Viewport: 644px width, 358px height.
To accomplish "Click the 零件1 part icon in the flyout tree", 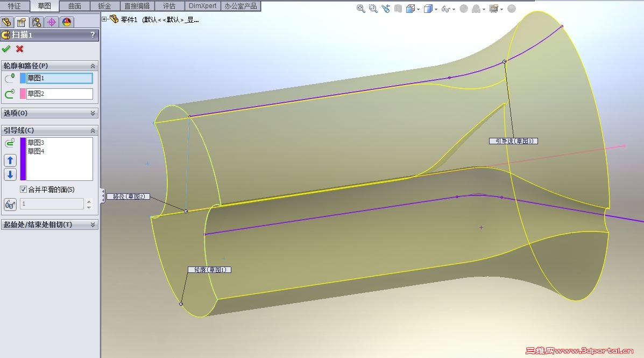I will click(x=114, y=19).
